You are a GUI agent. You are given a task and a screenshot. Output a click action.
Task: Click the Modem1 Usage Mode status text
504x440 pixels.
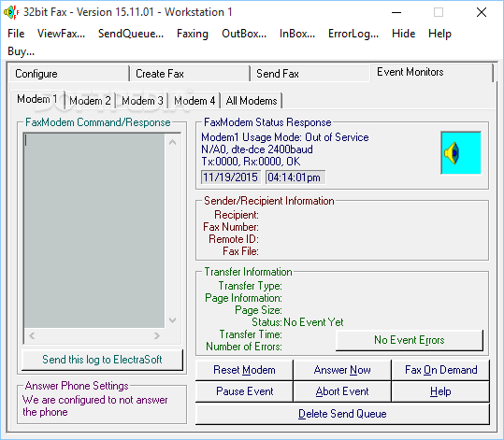click(x=285, y=137)
